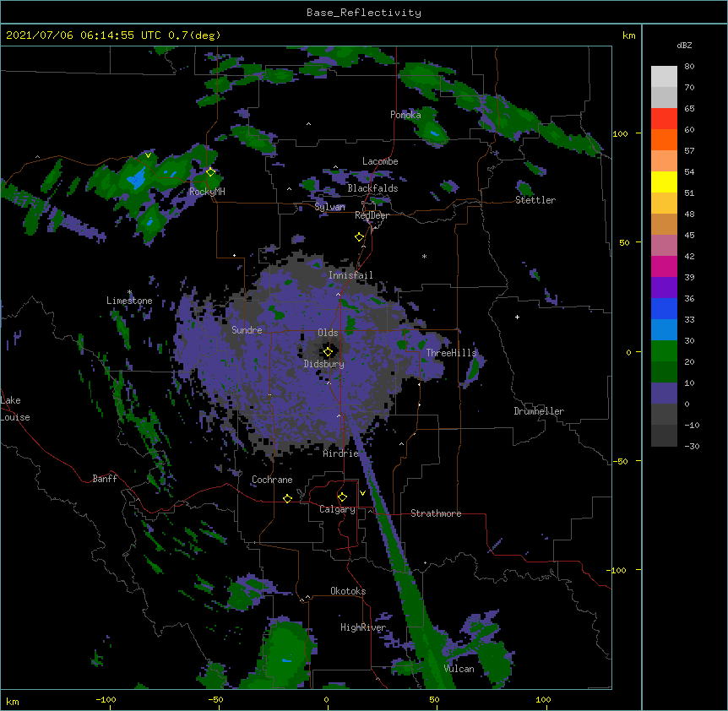Select the km unit label at the top right
Screen dimensions: 728x711
pos(629,35)
